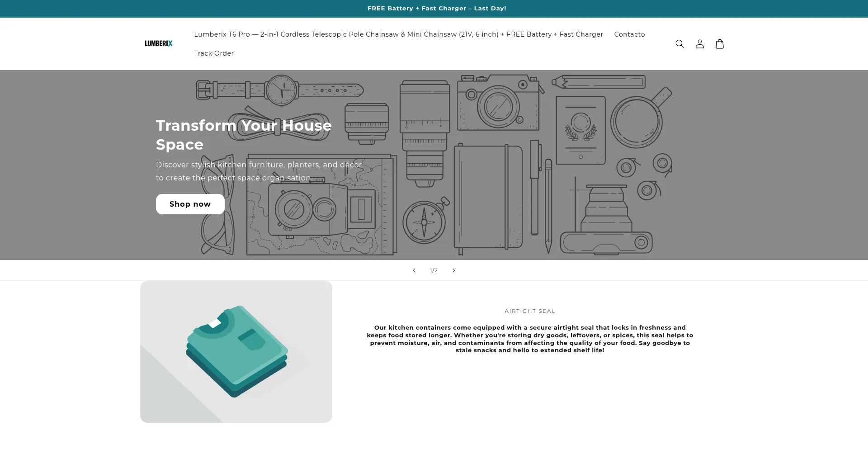
Task: Open the account login icon
Action: pos(699,44)
